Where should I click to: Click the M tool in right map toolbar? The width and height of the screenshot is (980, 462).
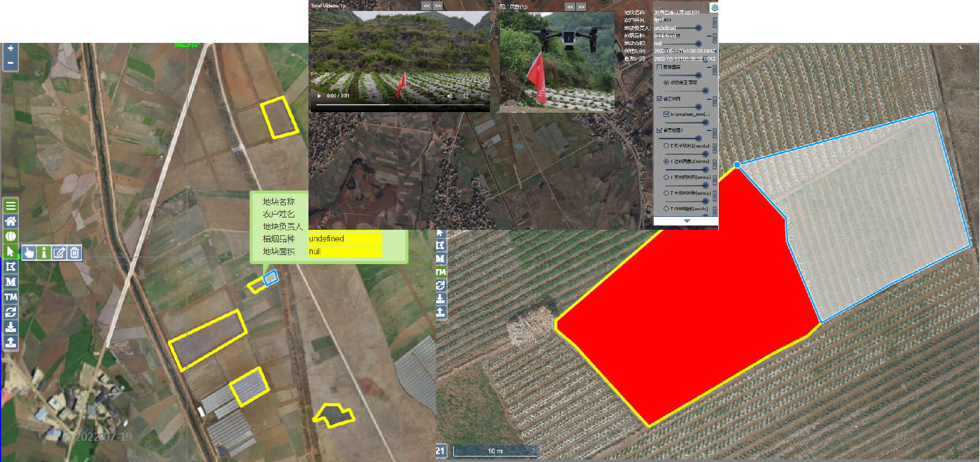tap(440, 259)
